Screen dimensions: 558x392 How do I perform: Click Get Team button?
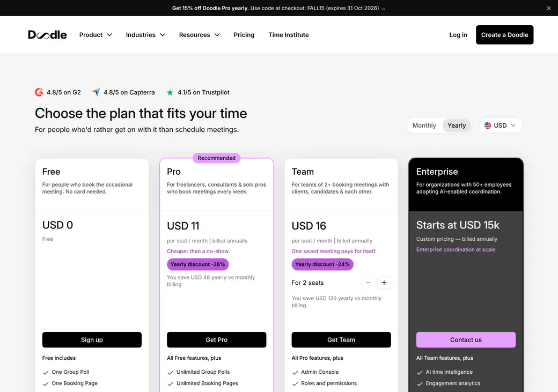[341, 339]
